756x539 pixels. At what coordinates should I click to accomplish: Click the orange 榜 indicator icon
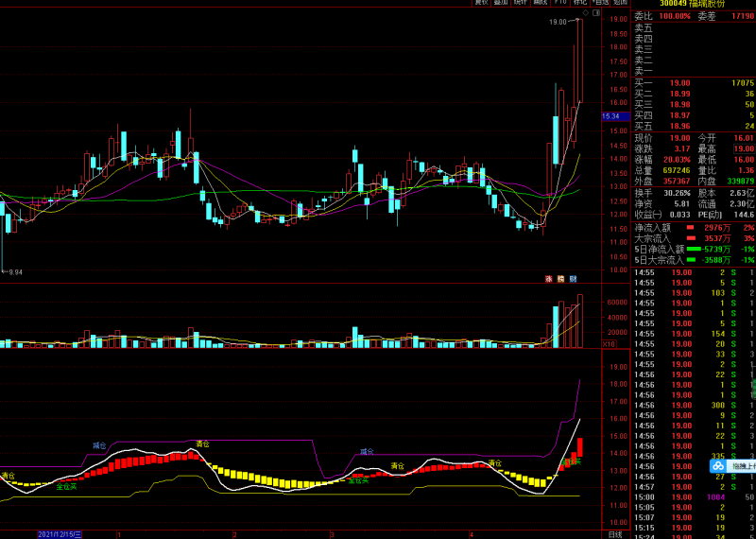(x=559, y=279)
